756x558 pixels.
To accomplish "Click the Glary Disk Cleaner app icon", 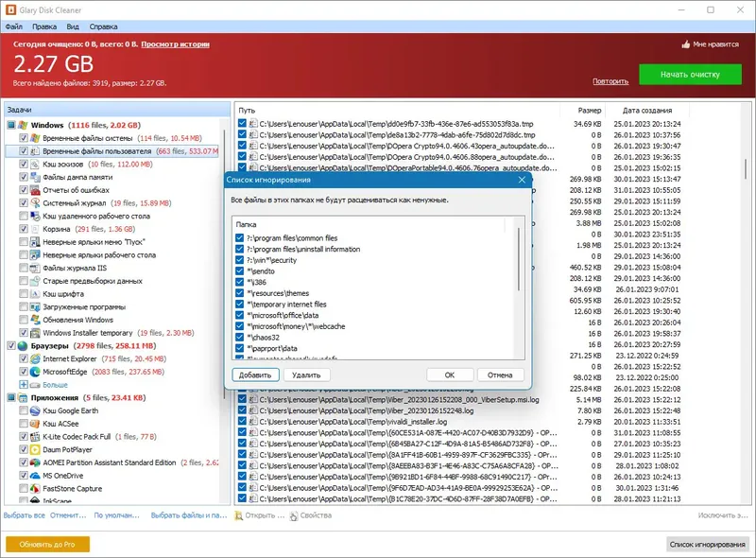I will tap(10, 9).
